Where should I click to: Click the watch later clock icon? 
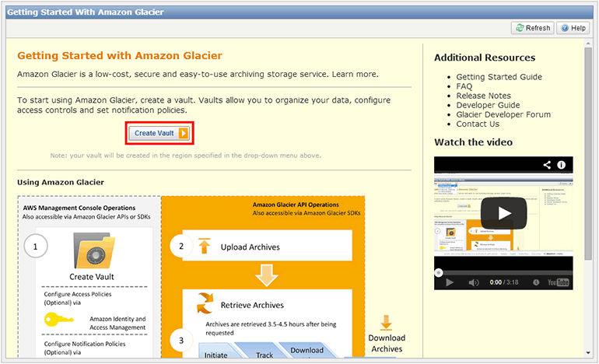[534, 282]
